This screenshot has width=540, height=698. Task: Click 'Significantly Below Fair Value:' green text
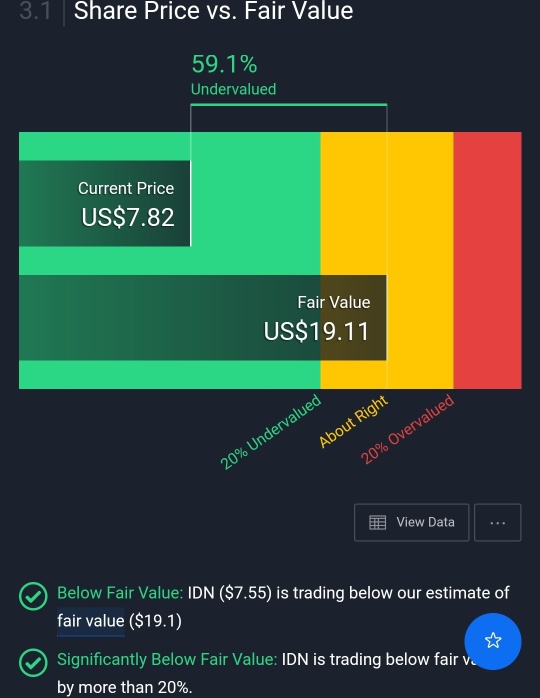[x=167, y=659]
